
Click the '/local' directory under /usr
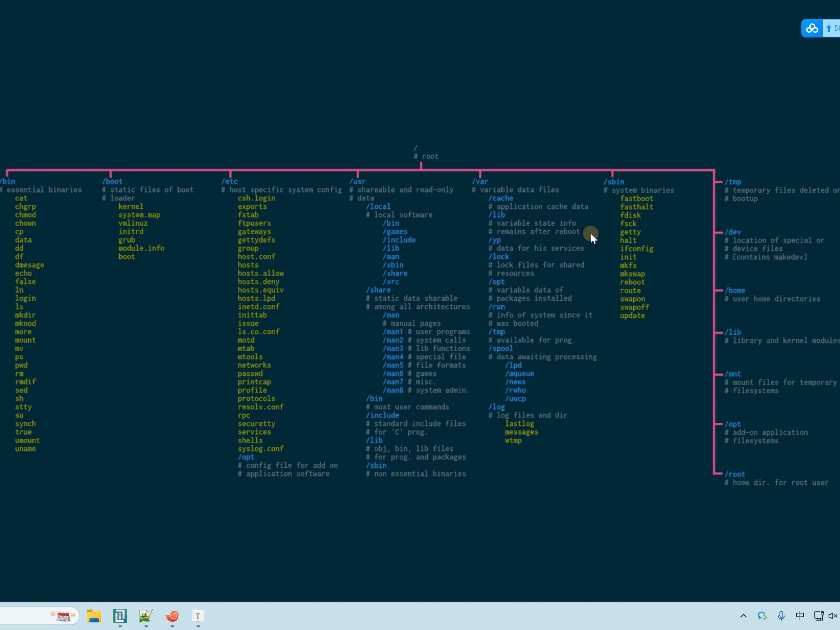[x=378, y=207]
